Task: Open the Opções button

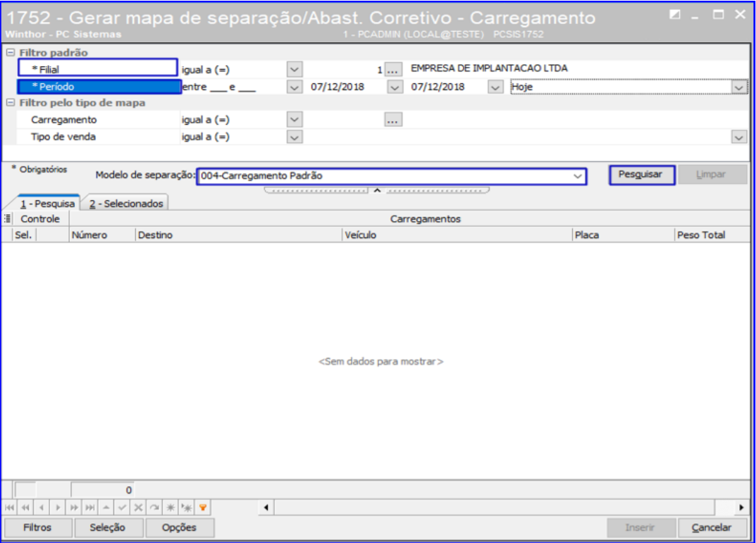Action: (179, 528)
